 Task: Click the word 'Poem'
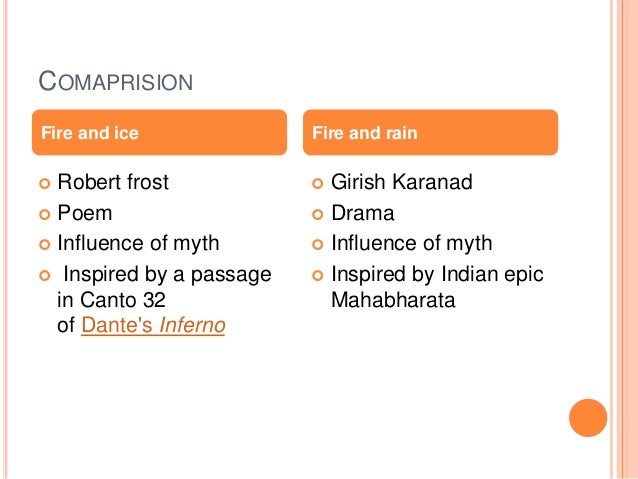[85, 213]
